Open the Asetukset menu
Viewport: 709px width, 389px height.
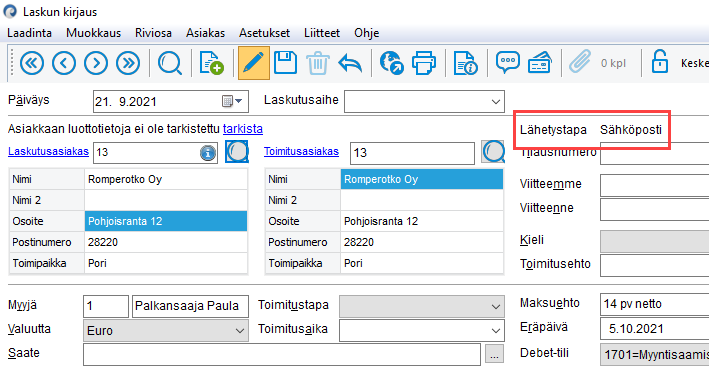(x=265, y=33)
